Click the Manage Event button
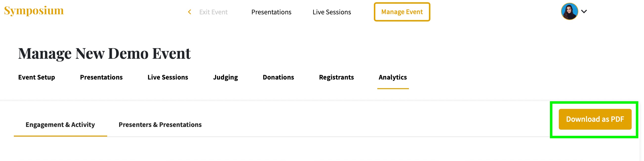 (x=402, y=12)
